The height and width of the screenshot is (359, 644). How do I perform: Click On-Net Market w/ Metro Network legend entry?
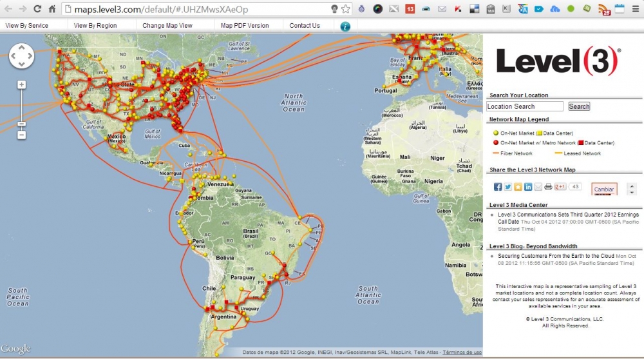coord(554,142)
